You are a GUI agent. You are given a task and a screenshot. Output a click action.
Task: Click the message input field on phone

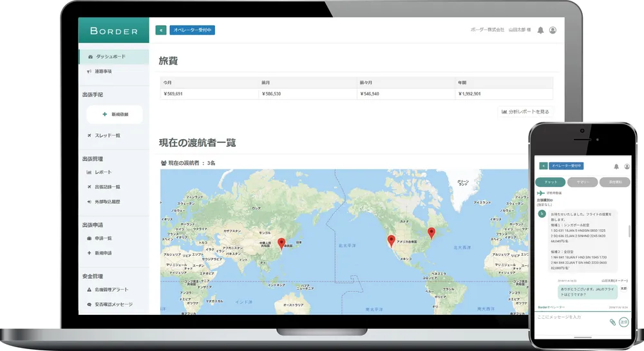click(x=570, y=318)
